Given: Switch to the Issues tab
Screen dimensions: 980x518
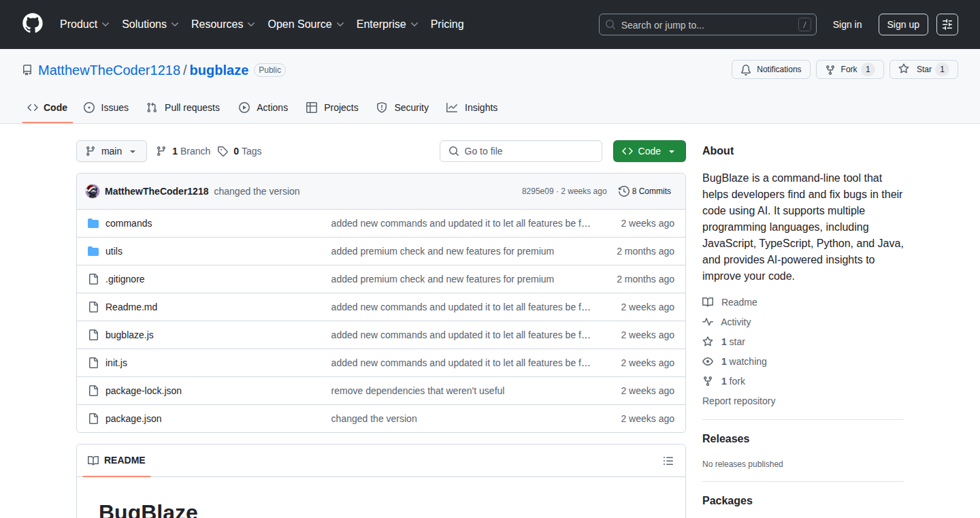Looking at the screenshot, I should pyautogui.click(x=106, y=108).
